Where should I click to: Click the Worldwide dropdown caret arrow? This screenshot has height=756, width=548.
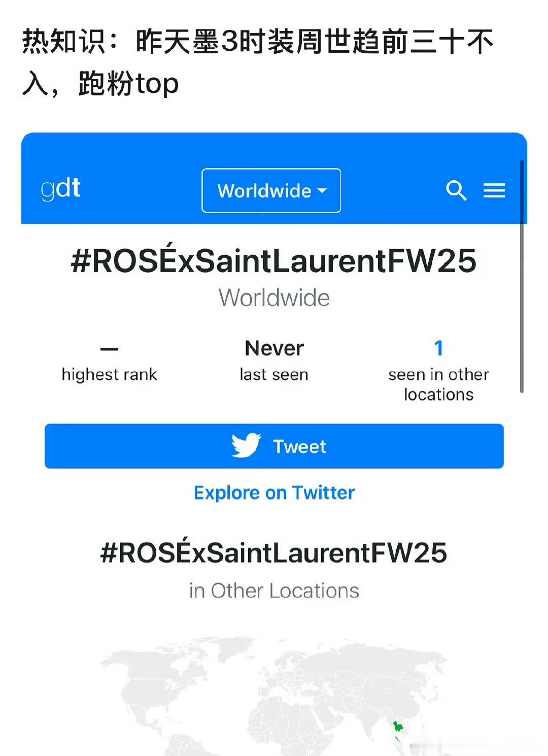point(322,191)
